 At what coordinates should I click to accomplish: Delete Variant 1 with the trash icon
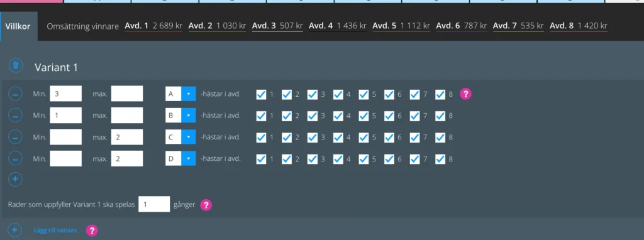15,65
